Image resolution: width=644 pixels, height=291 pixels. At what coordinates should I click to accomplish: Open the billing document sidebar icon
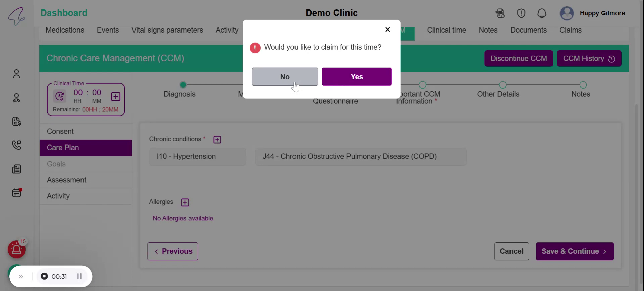pos(16,121)
